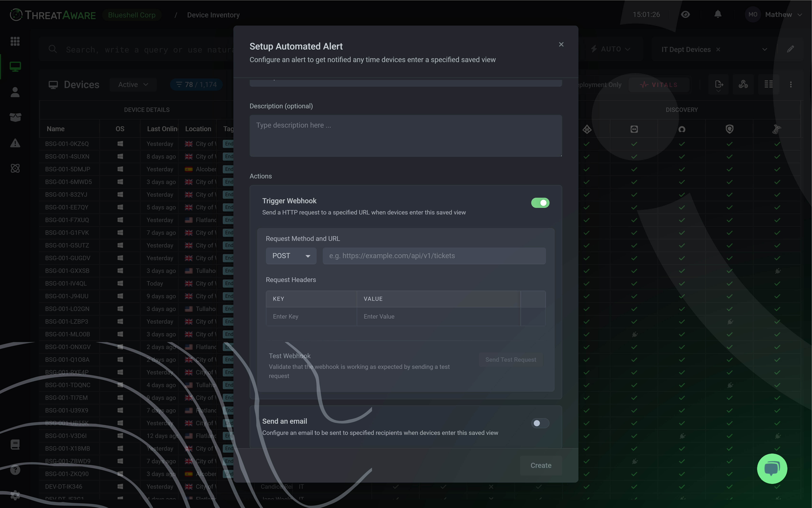Click the MO user avatar
The height and width of the screenshot is (508, 812).
pyautogui.click(x=753, y=14)
